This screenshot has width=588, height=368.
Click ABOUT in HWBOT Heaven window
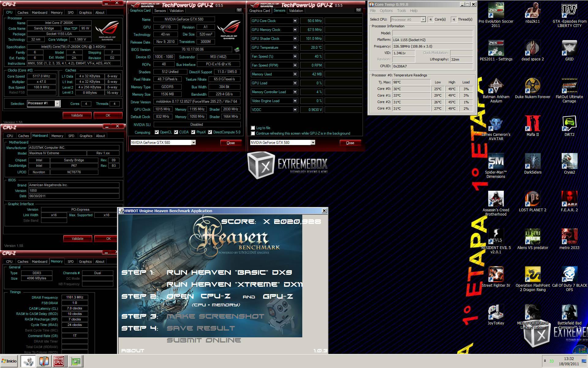pyautogui.click(x=133, y=351)
